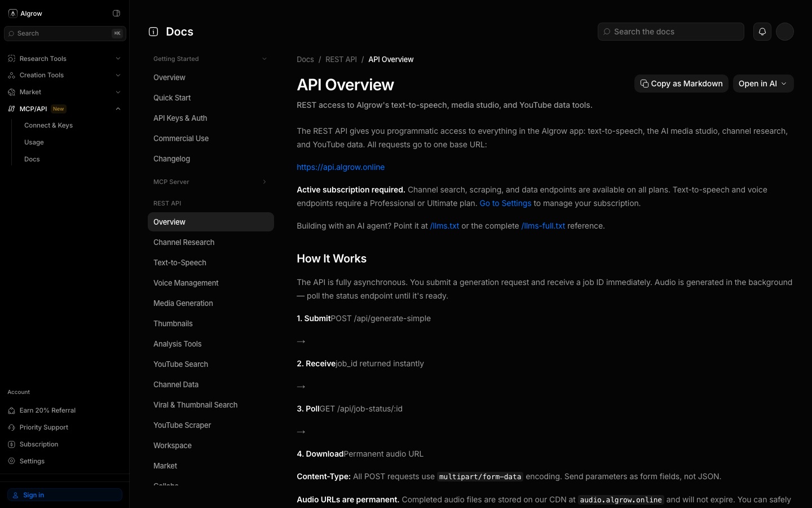Open the Usage page in sidebar
Screen dimensions: 812x508
[34, 142]
